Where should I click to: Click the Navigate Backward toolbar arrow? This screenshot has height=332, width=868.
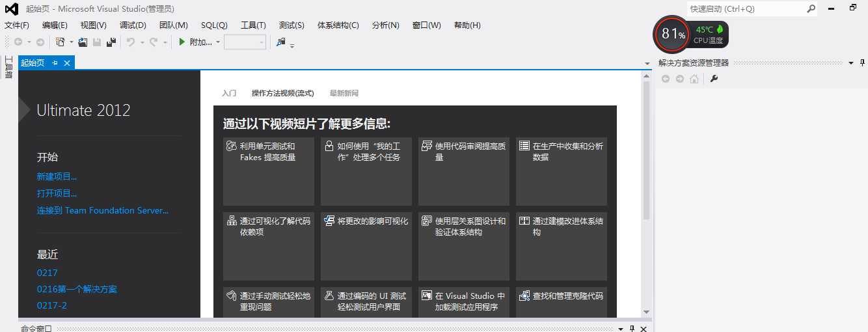[18, 42]
